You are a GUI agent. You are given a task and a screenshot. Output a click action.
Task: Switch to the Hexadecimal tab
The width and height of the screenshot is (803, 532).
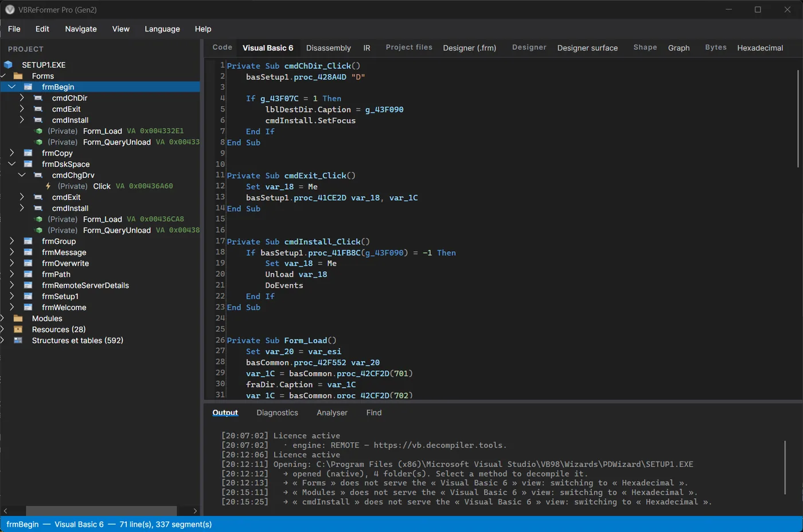760,48
